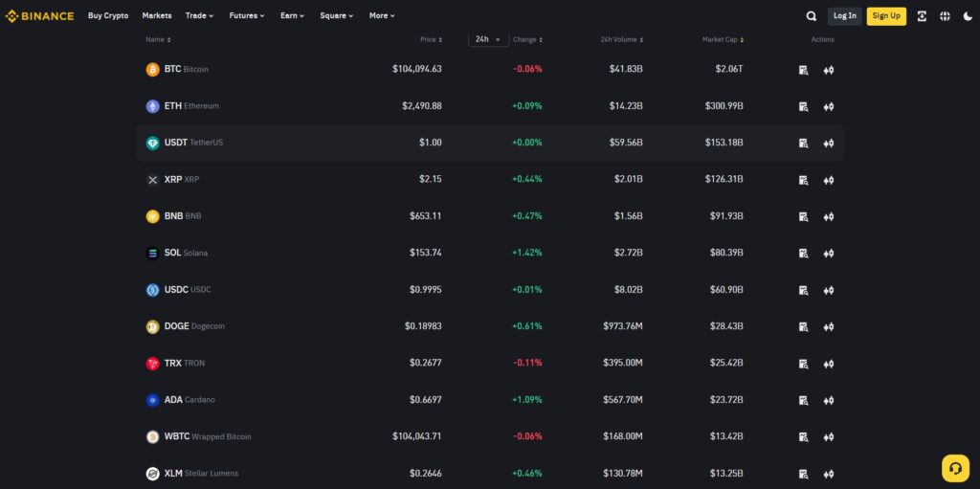This screenshot has width=980, height=489.
Task: Open the BNB detail icon
Action: (804, 217)
